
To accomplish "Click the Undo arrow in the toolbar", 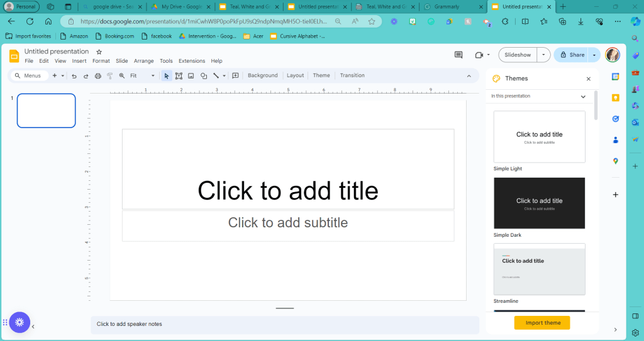I will coord(74,76).
